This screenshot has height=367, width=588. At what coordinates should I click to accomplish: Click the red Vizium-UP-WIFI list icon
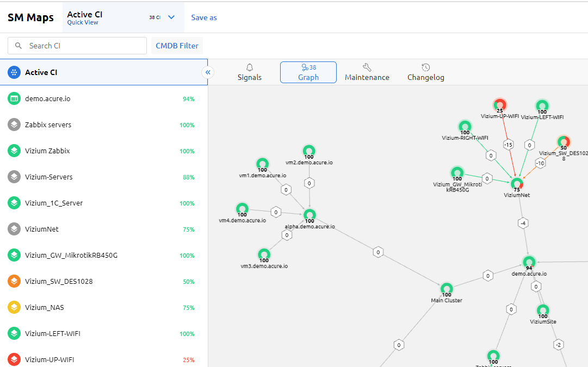coord(14,359)
